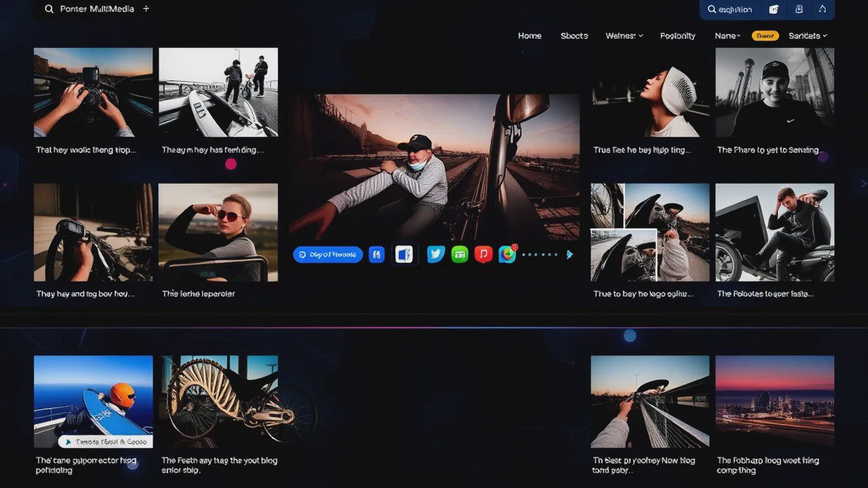
Task: Open the camera icon in the blue bar
Action: (774, 9)
